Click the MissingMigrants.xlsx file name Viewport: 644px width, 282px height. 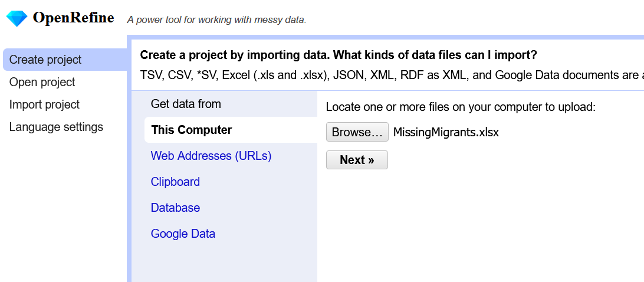point(446,132)
